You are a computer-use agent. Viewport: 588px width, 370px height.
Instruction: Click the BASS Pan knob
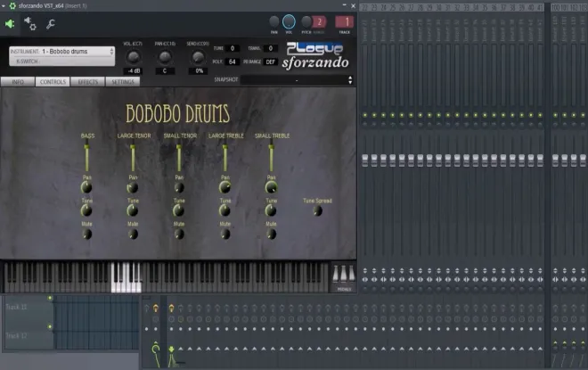click(86, 187)
